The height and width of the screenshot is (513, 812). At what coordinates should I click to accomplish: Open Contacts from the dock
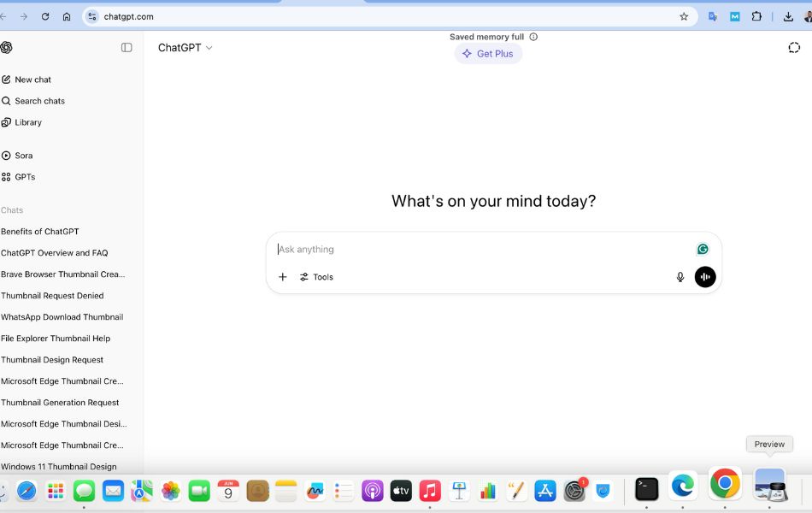point(257,490)
